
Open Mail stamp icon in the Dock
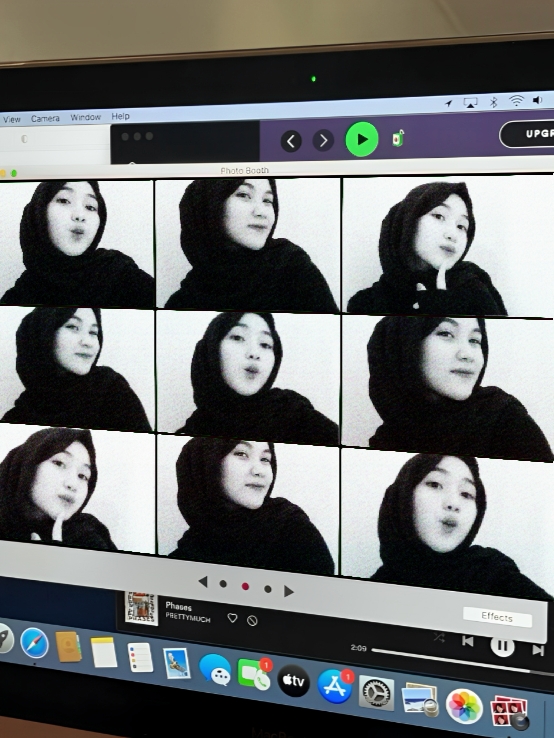tap(177, 663)
